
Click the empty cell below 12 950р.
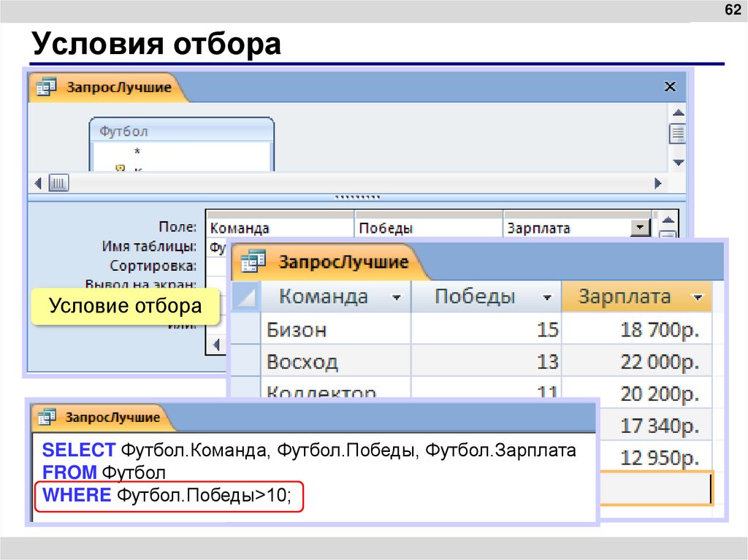click(655, 488)
